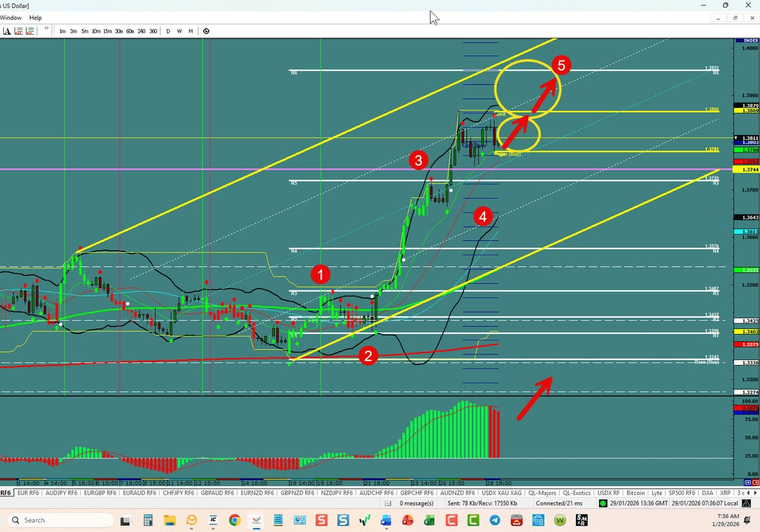This screenshot has width=760, height=532.
Task: Click the left arrow beside the symbol tab list
Action: click(x=748, y=493)
